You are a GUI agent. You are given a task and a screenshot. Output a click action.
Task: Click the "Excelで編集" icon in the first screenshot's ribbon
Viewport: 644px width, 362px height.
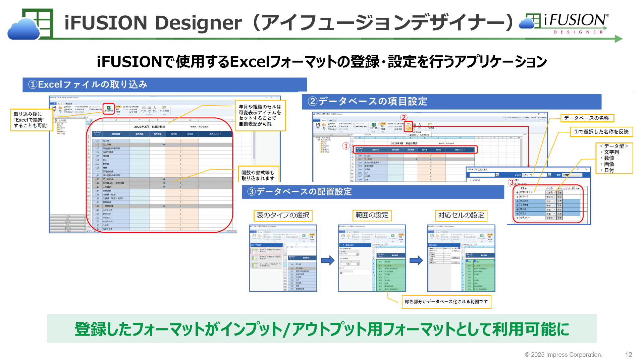click(x=109, y=109)
